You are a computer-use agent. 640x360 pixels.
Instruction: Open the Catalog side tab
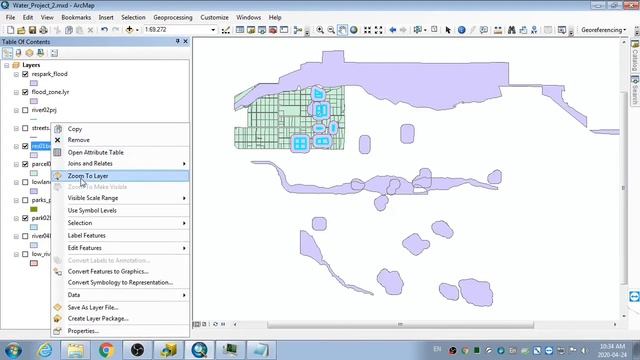point(635,57)
